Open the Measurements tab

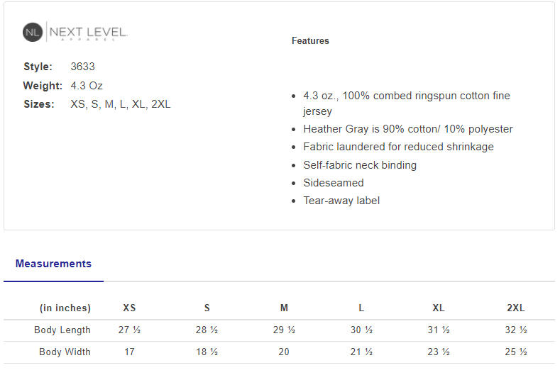coord(53,264)
